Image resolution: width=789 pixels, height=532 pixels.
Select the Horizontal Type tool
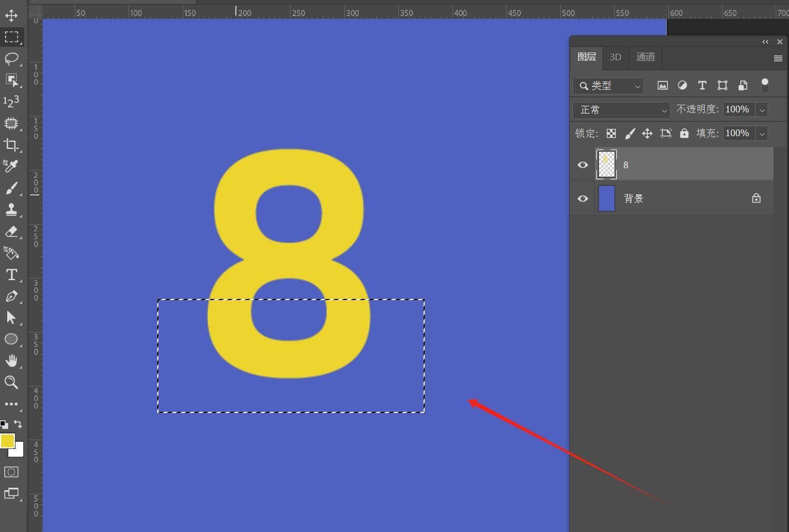(11, 275)
